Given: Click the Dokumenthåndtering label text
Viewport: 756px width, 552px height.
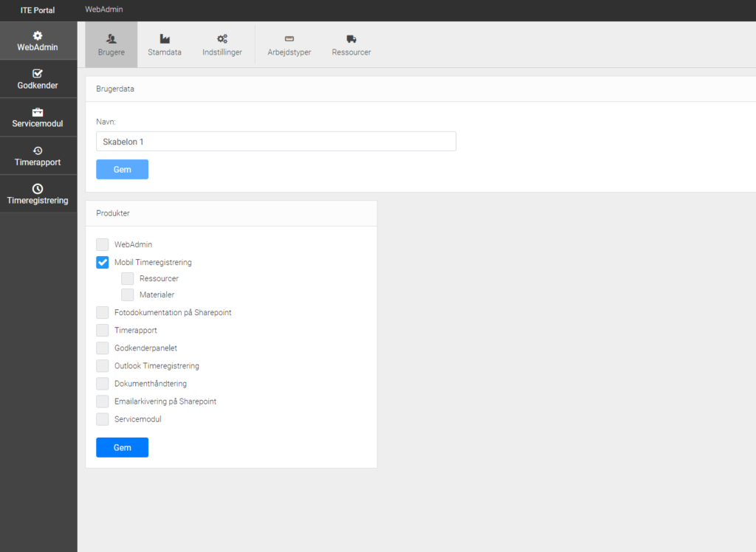Looking at the screenshot, I should (x=151, y=384).
